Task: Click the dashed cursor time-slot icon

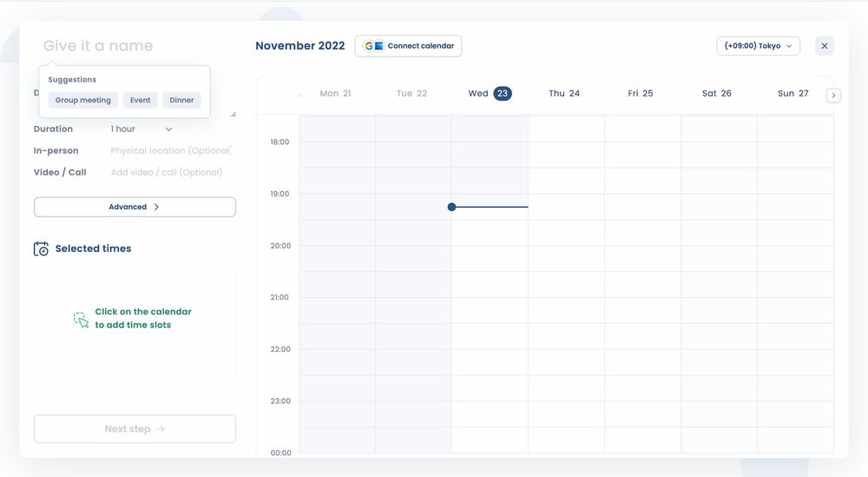Action: tap(81, 320)
